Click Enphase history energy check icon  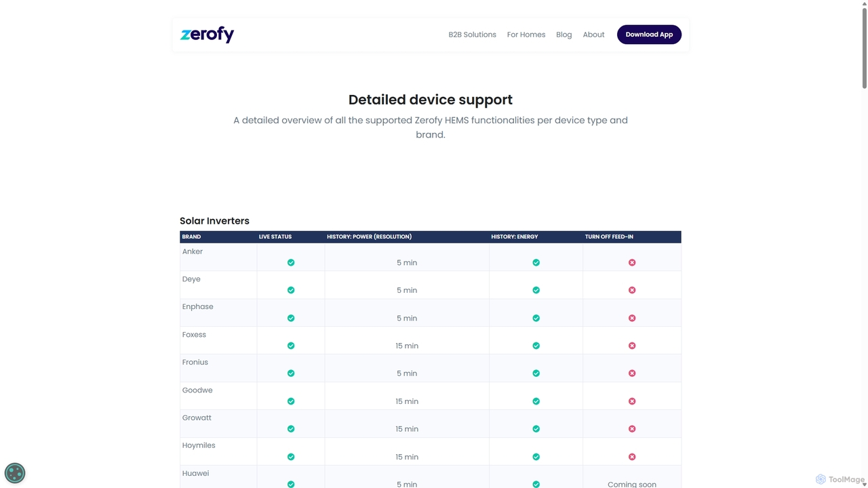point(536,318)
